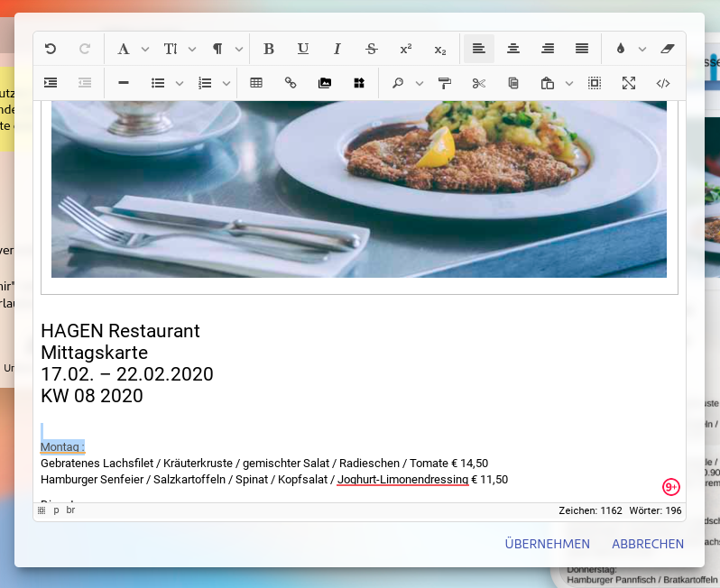Open the insert widgets/blocks tool

point(359,83)
